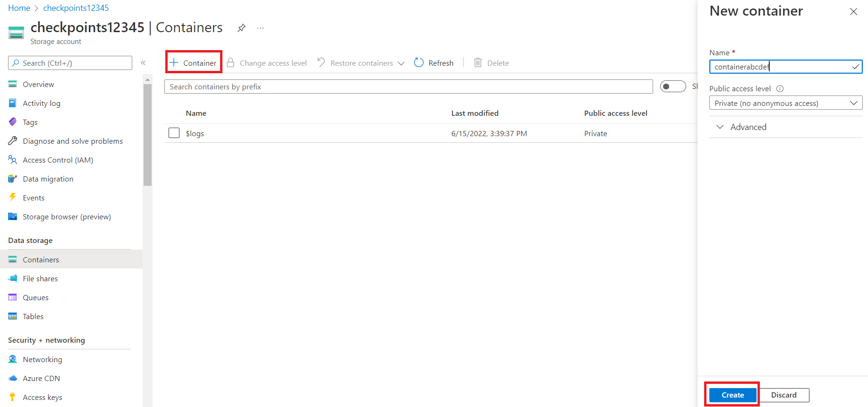This screenshot has width=868, height=407.
Task: Click the Storage browser (preview) icon
Action: [x=13, y=216]
